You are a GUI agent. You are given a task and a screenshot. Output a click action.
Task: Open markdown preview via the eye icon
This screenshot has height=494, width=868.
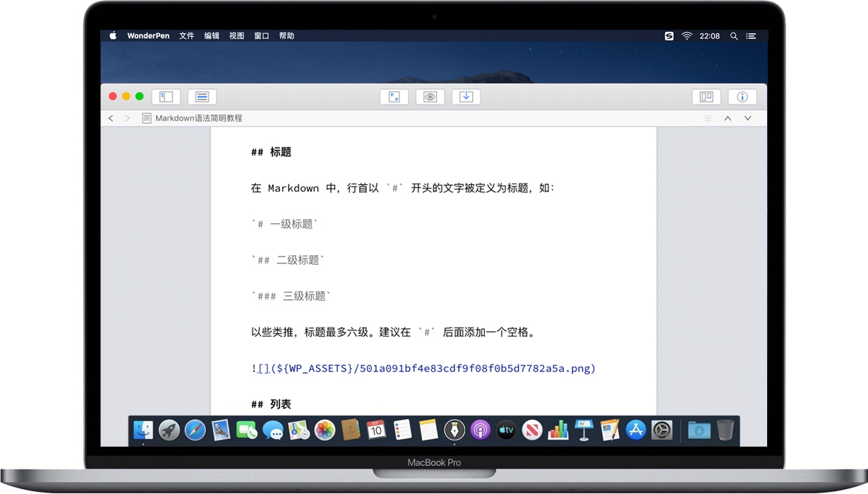(x=430, y=96)
